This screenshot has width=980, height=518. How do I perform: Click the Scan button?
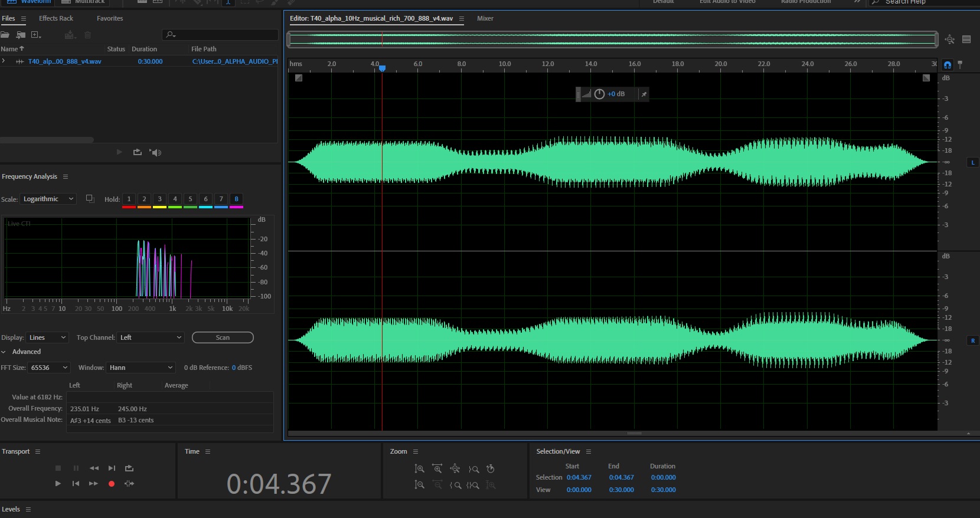pyautogui.click(x=223, y=337)
